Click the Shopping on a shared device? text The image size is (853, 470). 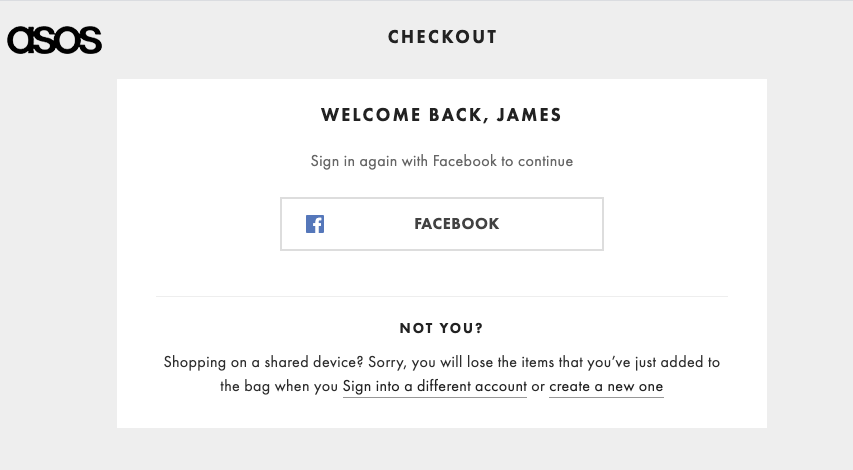tap(263, 362)
